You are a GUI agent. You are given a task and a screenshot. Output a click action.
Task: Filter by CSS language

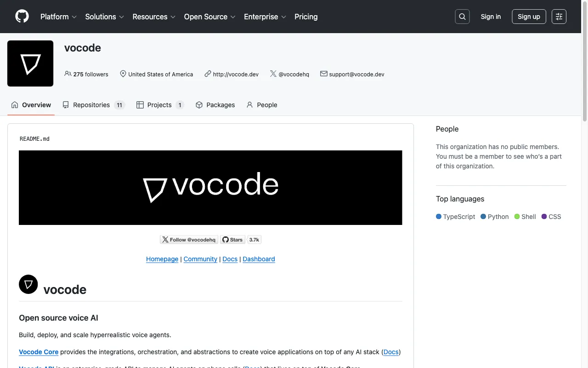[551, 217]
